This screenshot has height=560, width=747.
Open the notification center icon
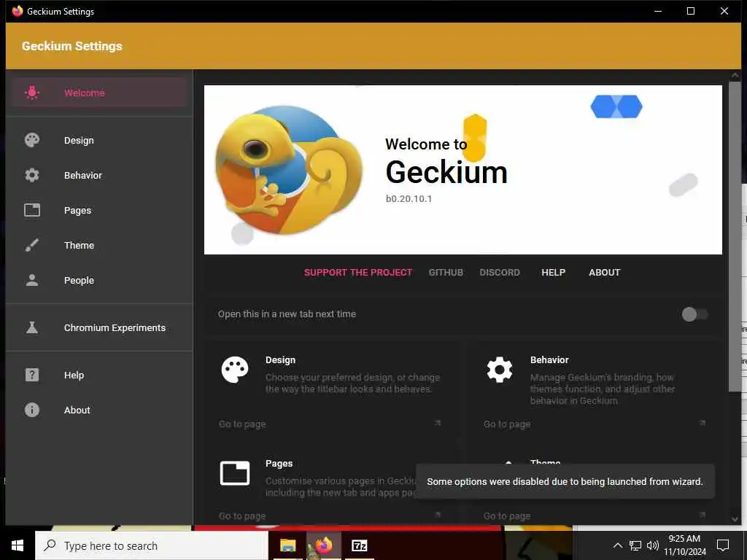click(x=723, y=545)
